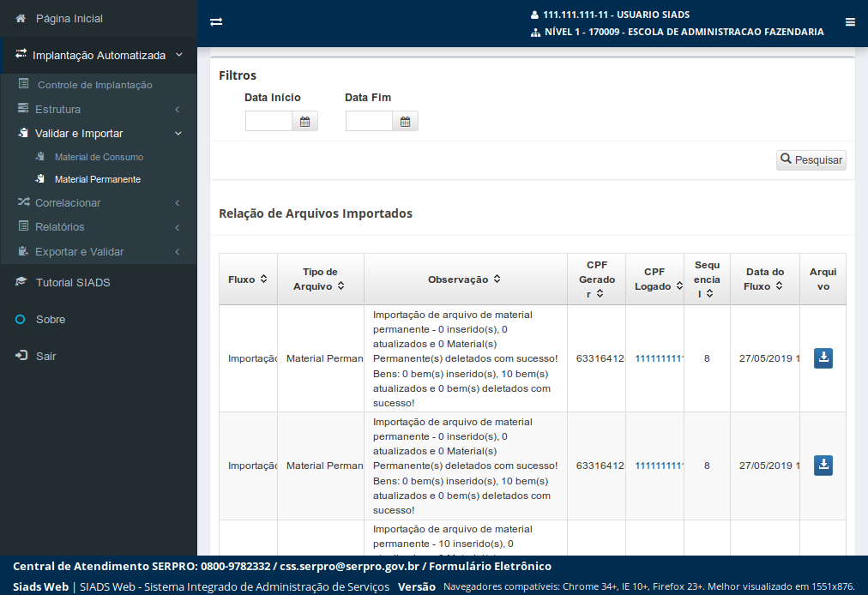Sort table by Tipo de Arquivo
This screenshot has width=868, height=595.
pos(341,286)
